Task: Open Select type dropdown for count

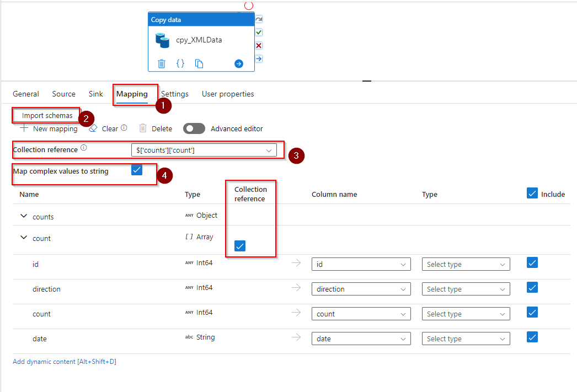Action: click(466, 314)
